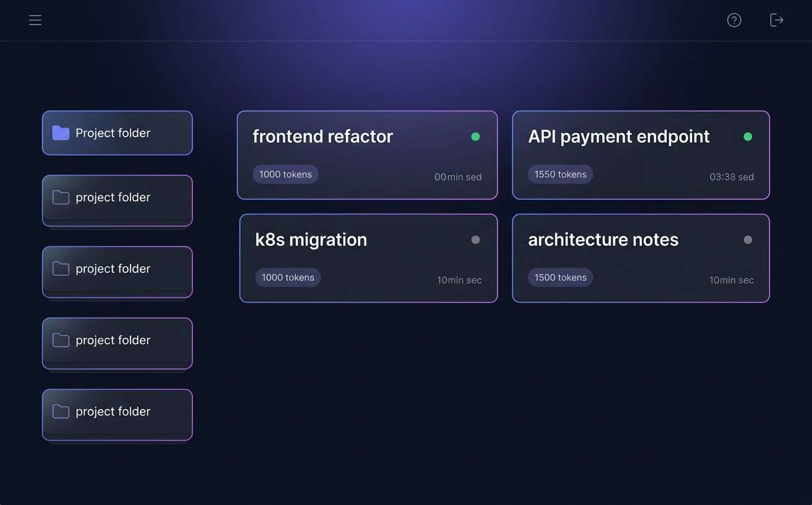Click the hamburger menu icon

[35, 20]
